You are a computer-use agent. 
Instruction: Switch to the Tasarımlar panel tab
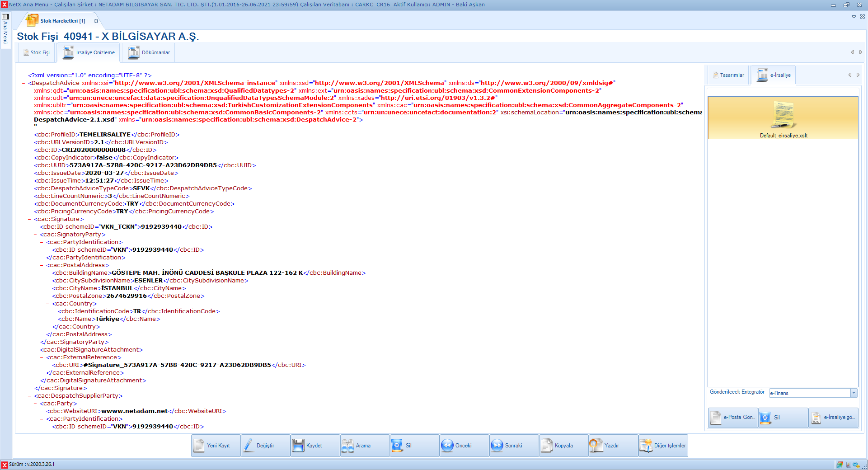728,75
